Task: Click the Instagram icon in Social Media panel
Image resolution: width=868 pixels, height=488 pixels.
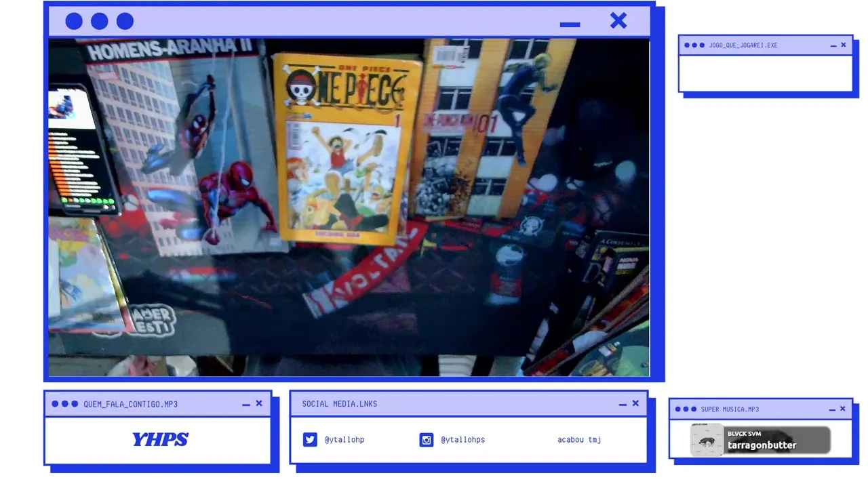Action: point(427,440)
